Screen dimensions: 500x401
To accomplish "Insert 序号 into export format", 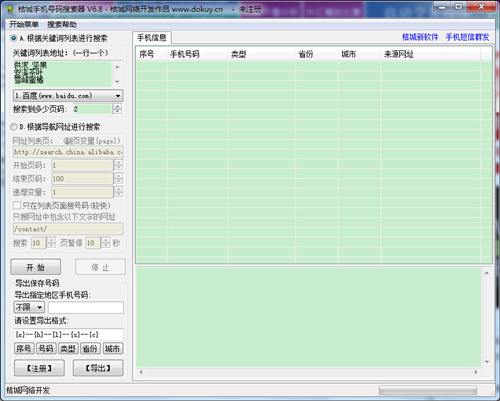I will click(x=24, y=349).
